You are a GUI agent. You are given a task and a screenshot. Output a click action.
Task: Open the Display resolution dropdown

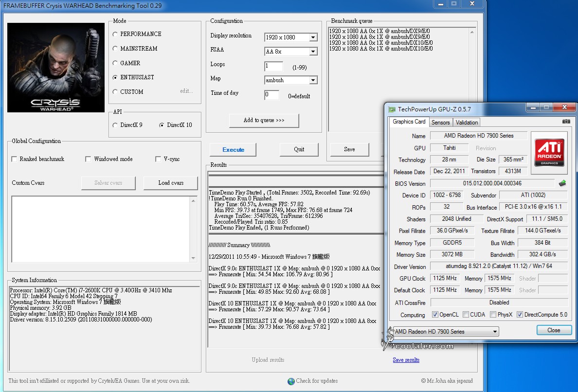point(313,37)
